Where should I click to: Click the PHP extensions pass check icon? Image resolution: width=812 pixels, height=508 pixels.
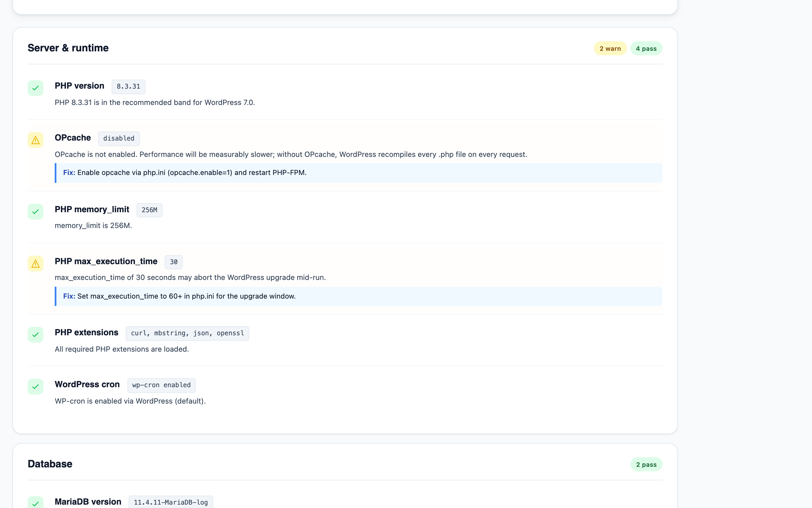(x=35, y=335)
